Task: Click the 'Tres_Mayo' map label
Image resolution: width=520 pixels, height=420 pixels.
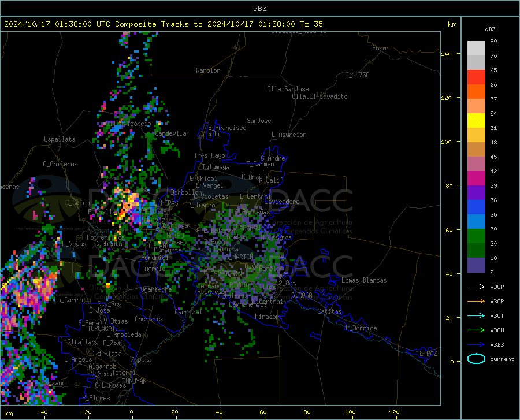Action: coord(209,155)
